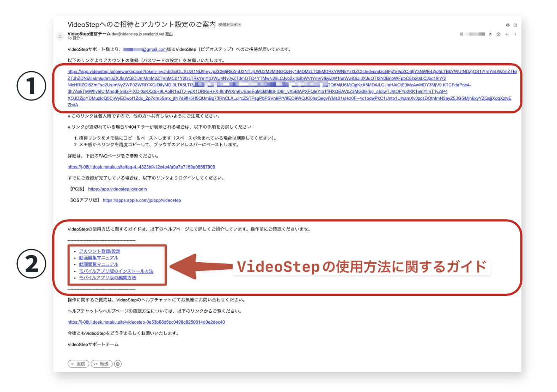Open モバイルアプリ版の編集方法 link
This screenshot has height=392, width=557.
pos(107,278)
